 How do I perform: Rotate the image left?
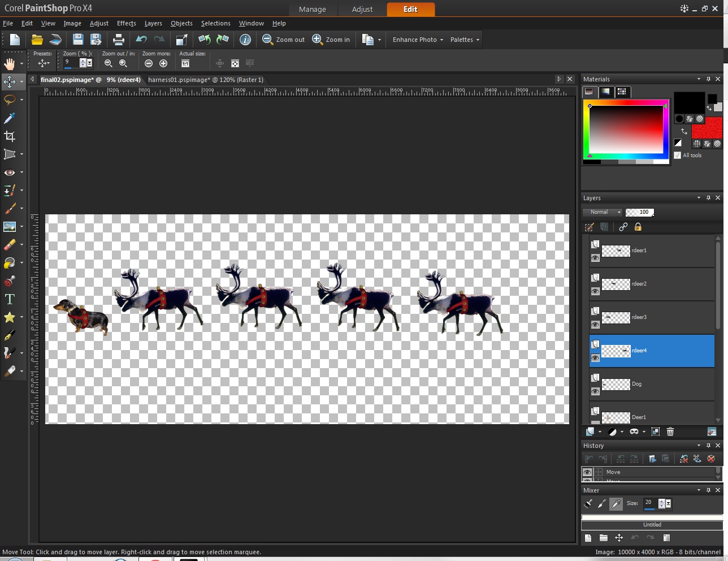click(x=205, y=40)
